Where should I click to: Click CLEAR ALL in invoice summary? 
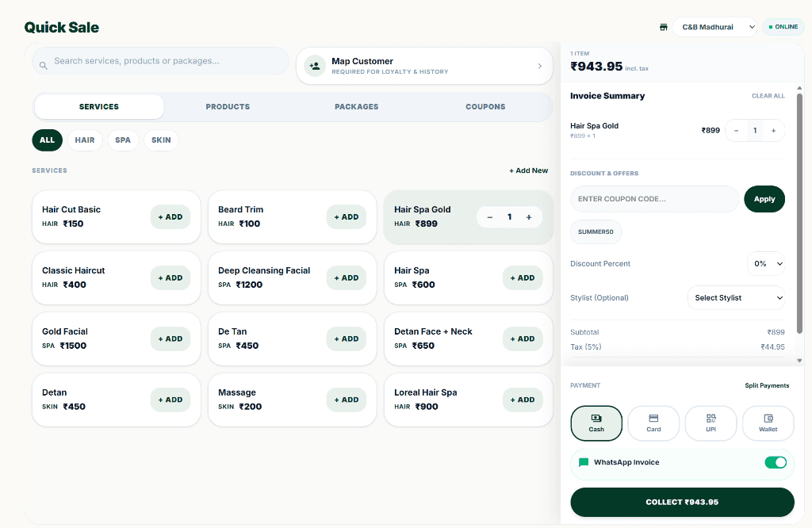point(768,96)
